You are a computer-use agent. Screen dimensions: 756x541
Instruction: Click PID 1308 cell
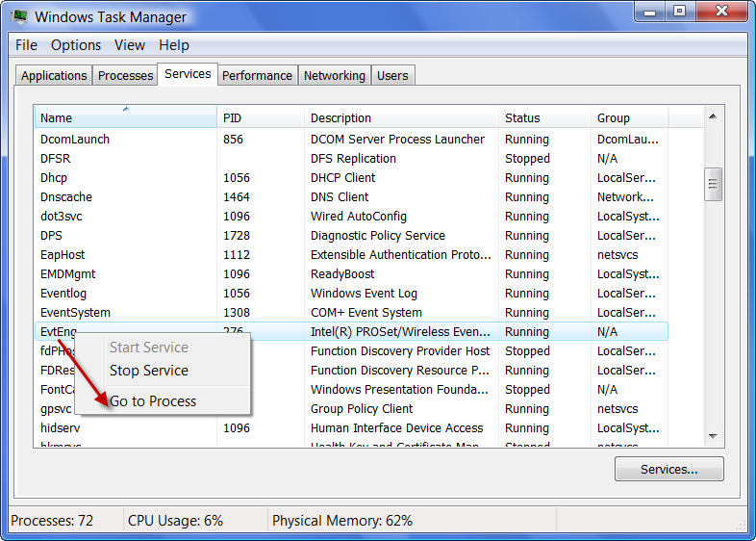click(237, 313)
